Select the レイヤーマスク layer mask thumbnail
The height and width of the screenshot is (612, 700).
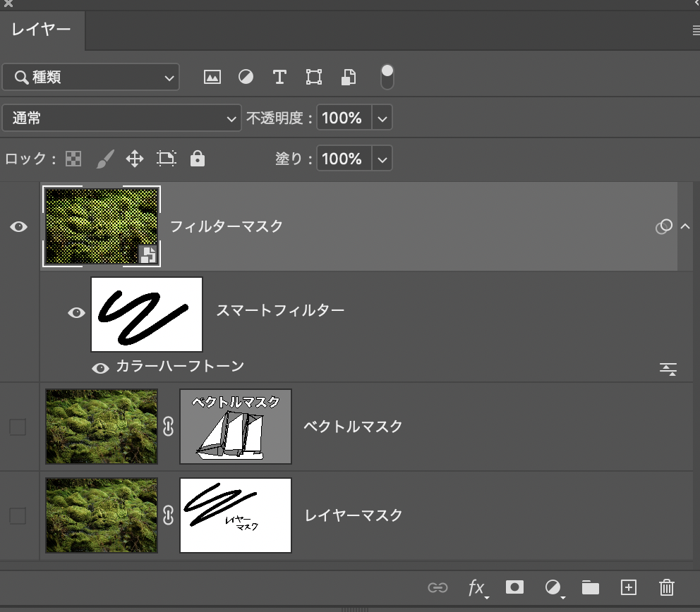(x=235, y=515)
